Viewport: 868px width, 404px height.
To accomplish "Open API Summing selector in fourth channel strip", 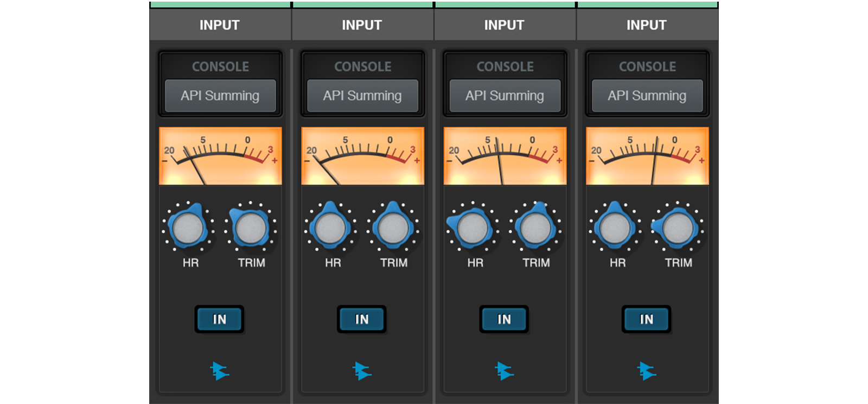I will pyautogui.click(x=647, y=96).
